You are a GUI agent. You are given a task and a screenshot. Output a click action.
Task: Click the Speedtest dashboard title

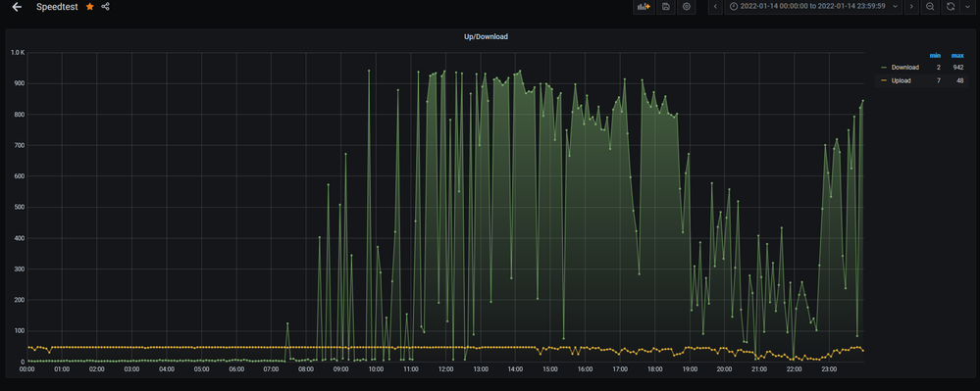pyautogui.click(x=57, y=7)
